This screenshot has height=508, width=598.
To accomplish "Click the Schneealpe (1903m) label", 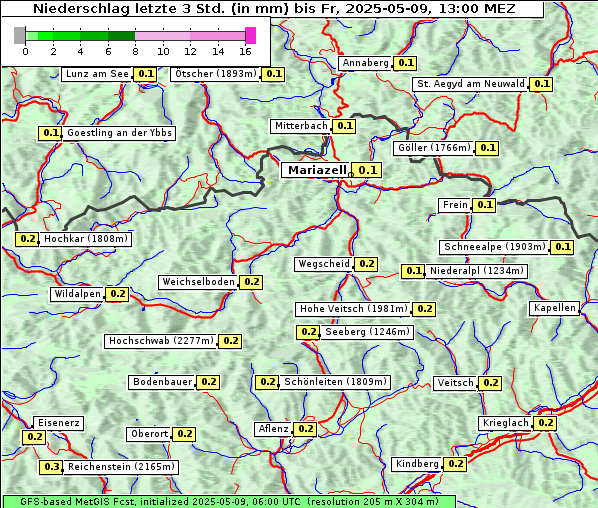I will tap(495, 247).
